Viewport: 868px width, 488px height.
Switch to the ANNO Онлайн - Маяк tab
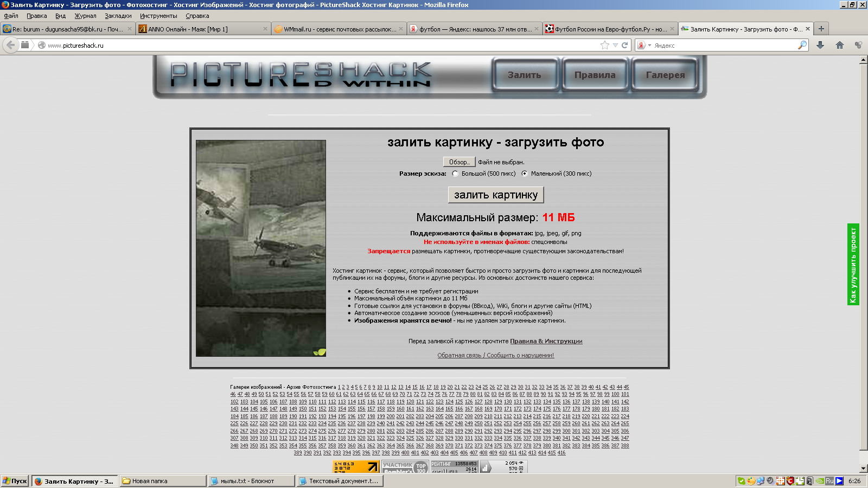[x=203, y=29]
